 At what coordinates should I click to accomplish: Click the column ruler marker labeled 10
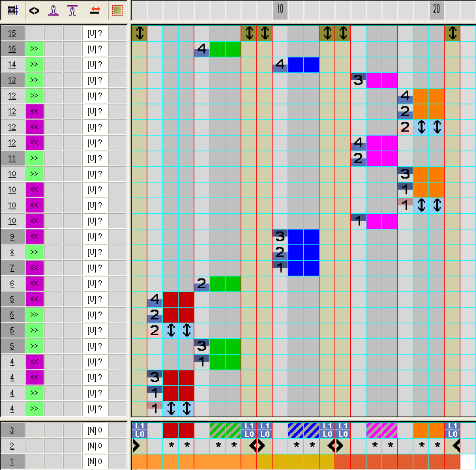point(280,10)
